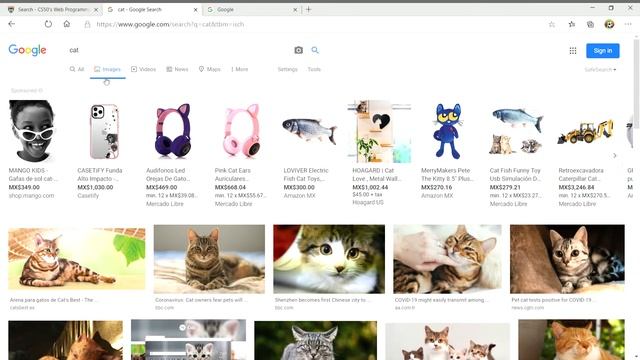Open the Caterpillar backhoe product image
640x360 pixels.
pos(585,131)
